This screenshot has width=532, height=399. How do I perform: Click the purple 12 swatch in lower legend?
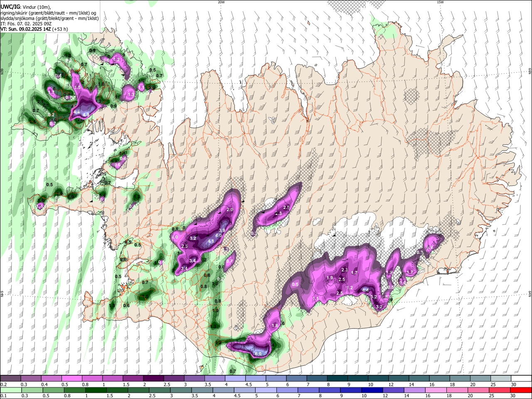click(x=393, y=390)
